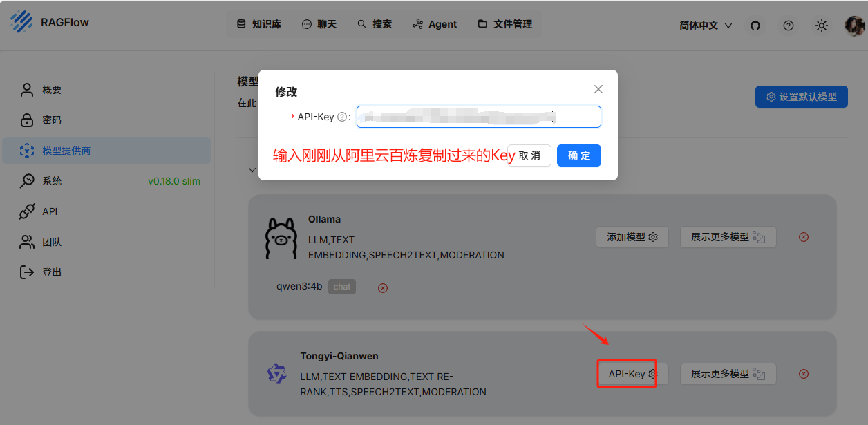868x425 pixels.
Task: Click the Ollama llama logo
Action: (281, 238)
